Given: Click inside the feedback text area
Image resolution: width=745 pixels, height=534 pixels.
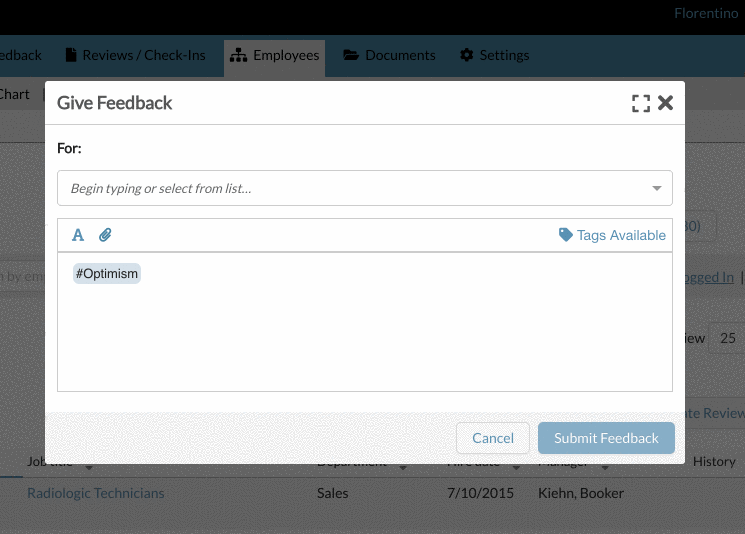Looking at the screenshot, I should (364, 322).
